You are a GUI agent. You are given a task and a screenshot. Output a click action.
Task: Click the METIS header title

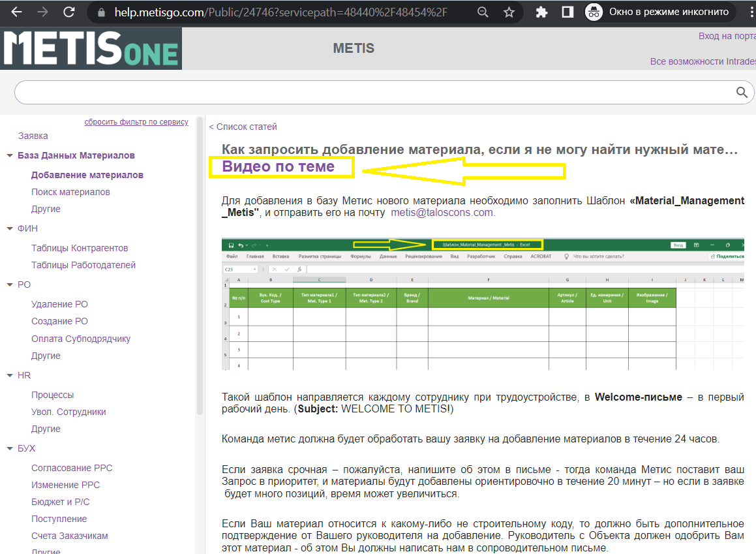pos(354,48)
